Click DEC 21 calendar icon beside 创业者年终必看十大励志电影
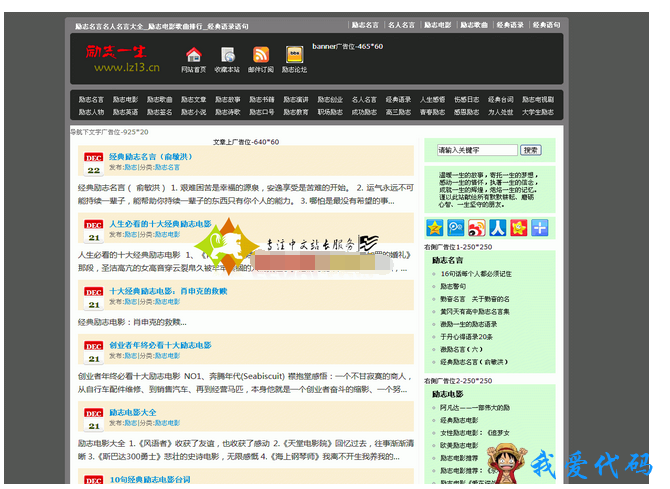This screenshot has width=670, height=489. tap(94, 352)
